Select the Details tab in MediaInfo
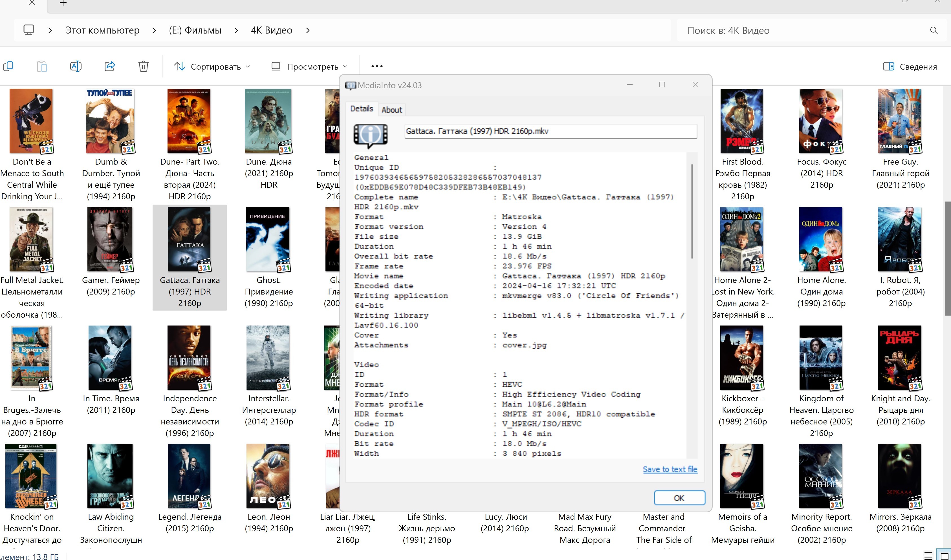The image size is (951, 560). point(361,109)
